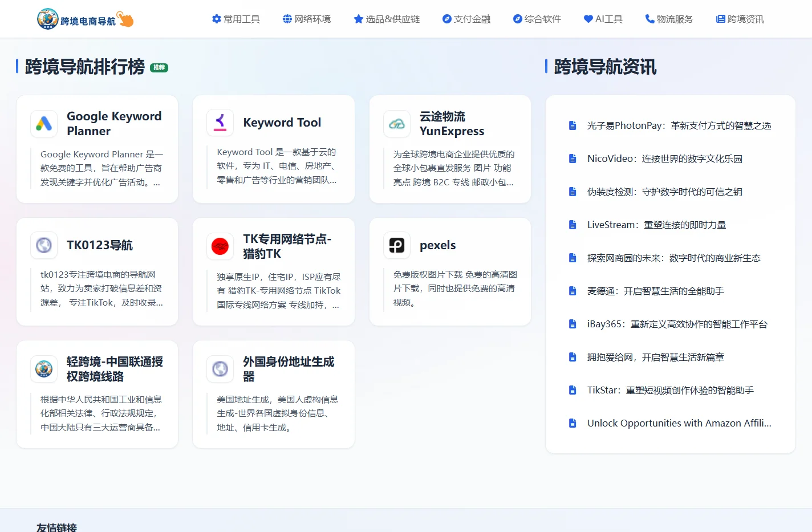Viewport: 812px width, 532px height.
Task: Click the 云途物流 YunExpress cloud logo
Action: (x=397, y=124)
